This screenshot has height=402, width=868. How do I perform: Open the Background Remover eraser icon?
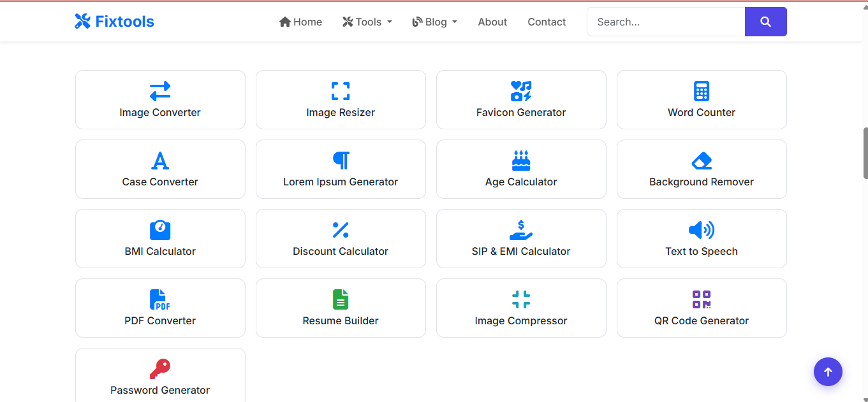(702, 161)
